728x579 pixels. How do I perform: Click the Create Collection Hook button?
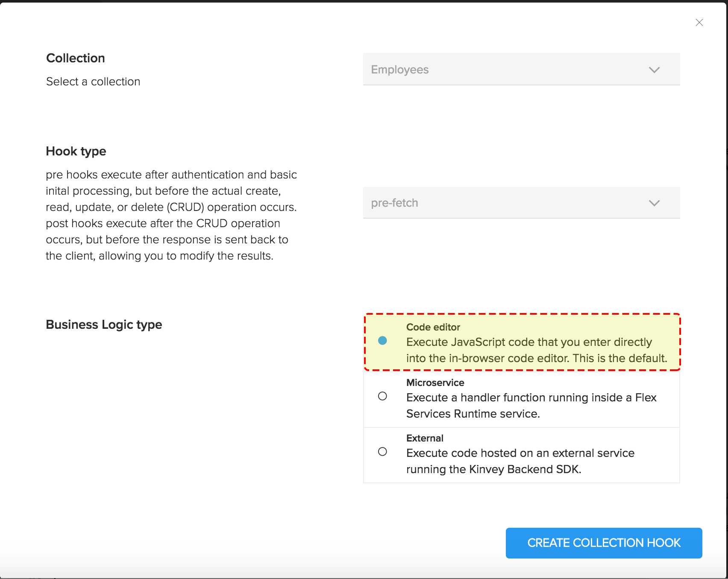604,543
